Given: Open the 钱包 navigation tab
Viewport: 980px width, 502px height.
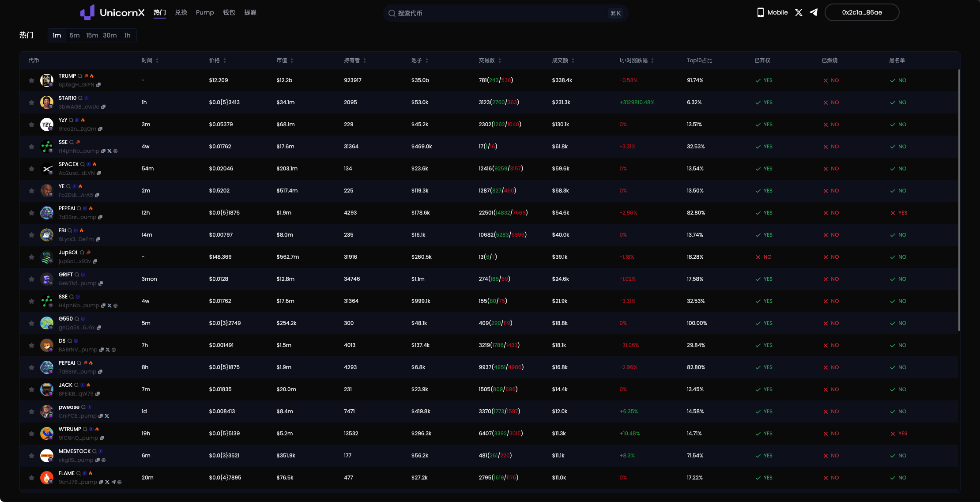Looking at the screenshot, I should pyautogui.click(x=229, y=12).
